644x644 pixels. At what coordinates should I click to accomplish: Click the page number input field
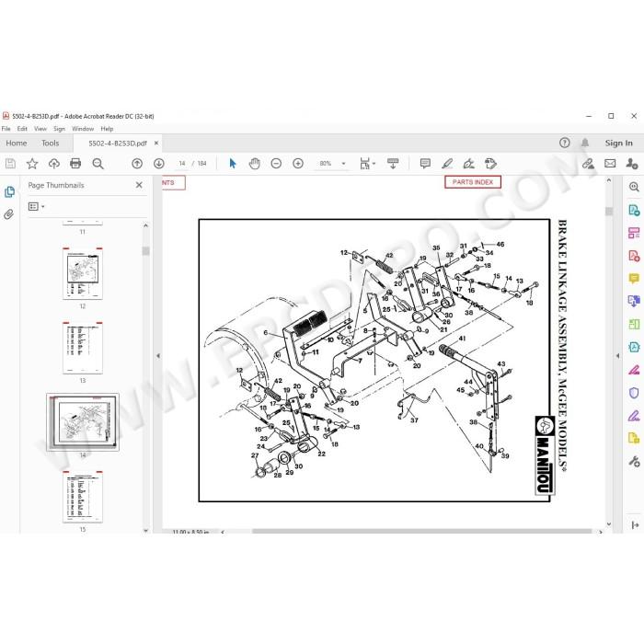click(182, 164)
